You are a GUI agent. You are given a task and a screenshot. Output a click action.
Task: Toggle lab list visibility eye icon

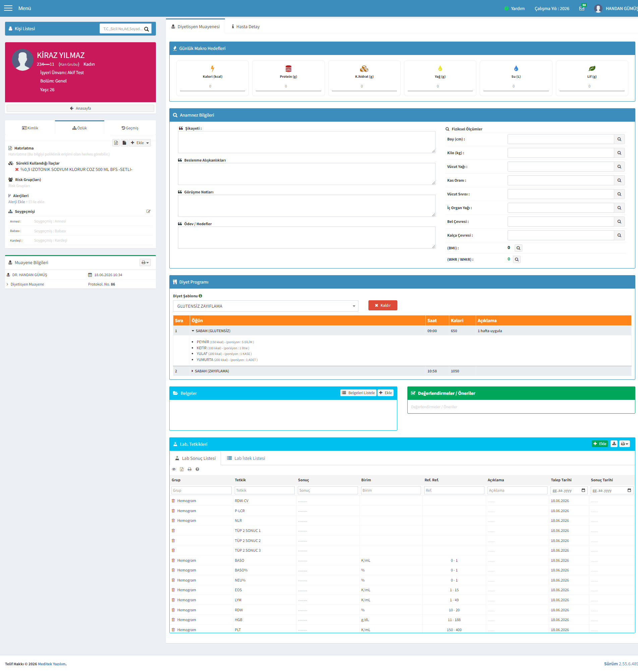pyautogui.click(x=174, y=469)
